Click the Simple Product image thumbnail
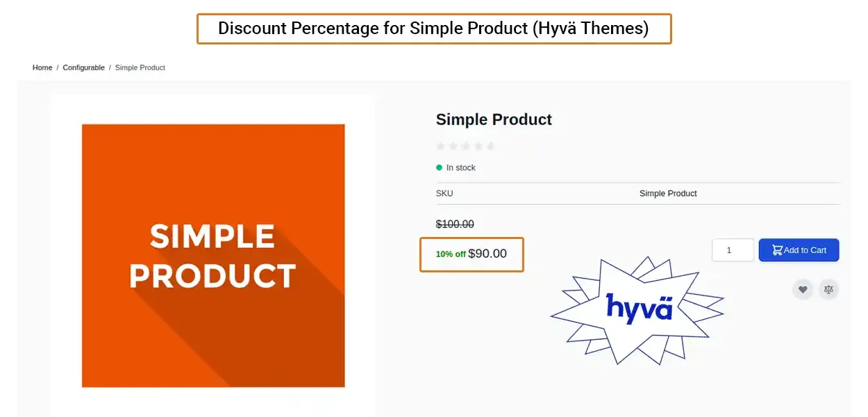 point(212,256)
